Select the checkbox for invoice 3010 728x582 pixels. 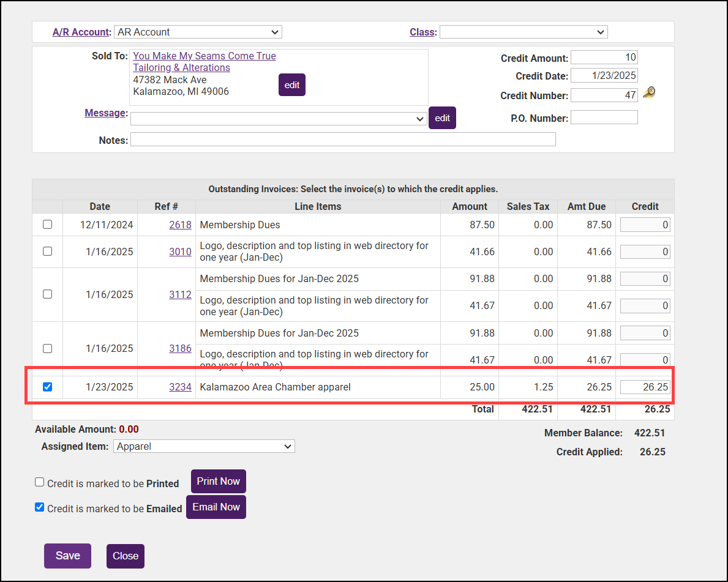(x=47, y=252)
